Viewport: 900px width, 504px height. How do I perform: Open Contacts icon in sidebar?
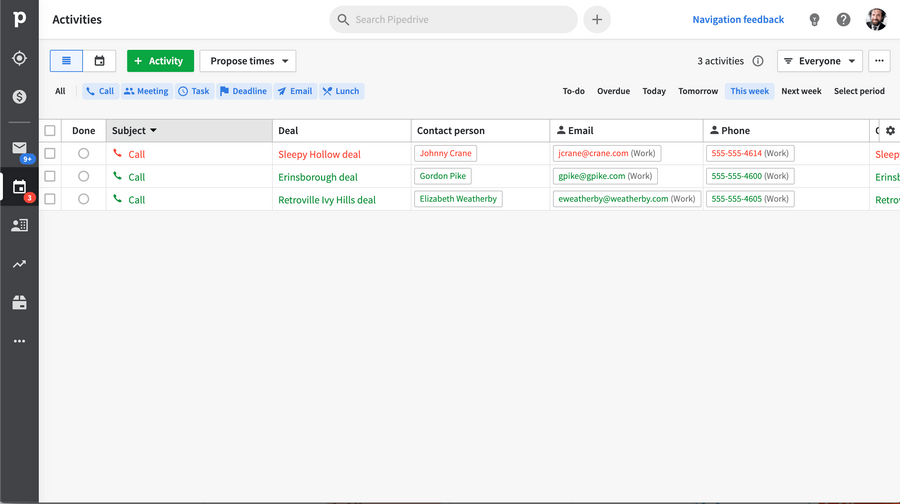20,225
